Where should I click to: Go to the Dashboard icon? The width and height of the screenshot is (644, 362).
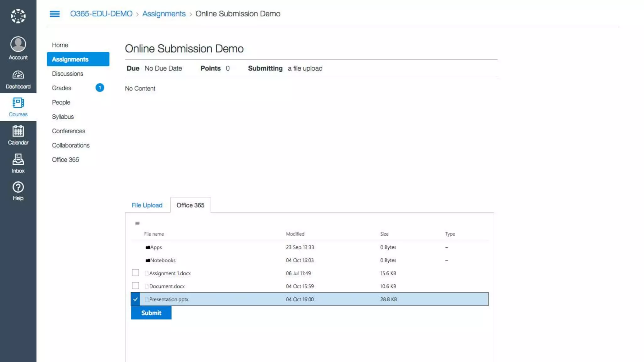coord(18,75)
